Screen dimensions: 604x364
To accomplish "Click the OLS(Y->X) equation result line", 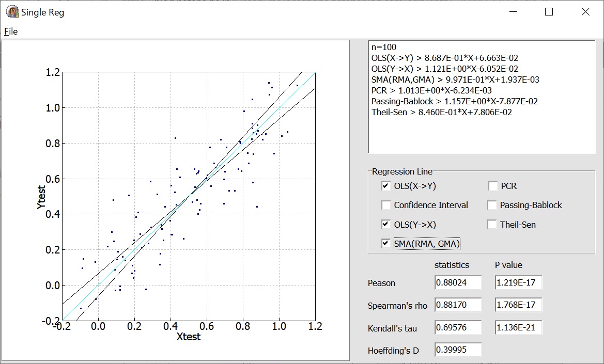I will click(x=444, y=69).
